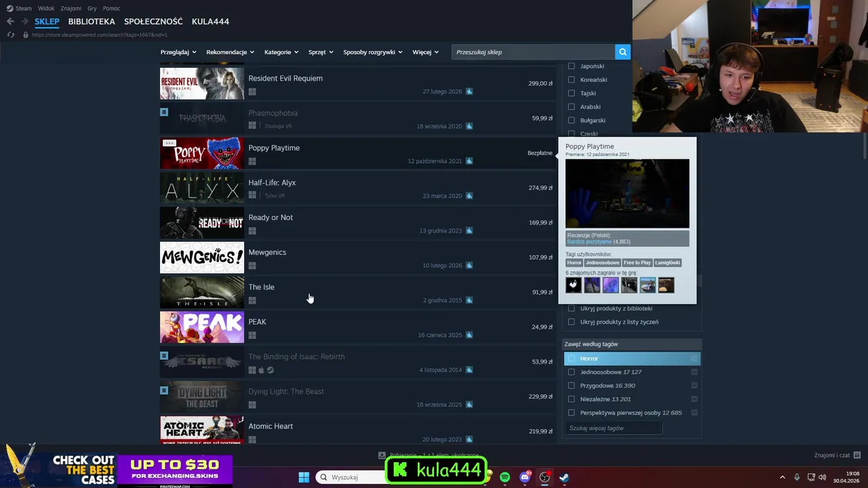Open Windows Start menu

304,477
